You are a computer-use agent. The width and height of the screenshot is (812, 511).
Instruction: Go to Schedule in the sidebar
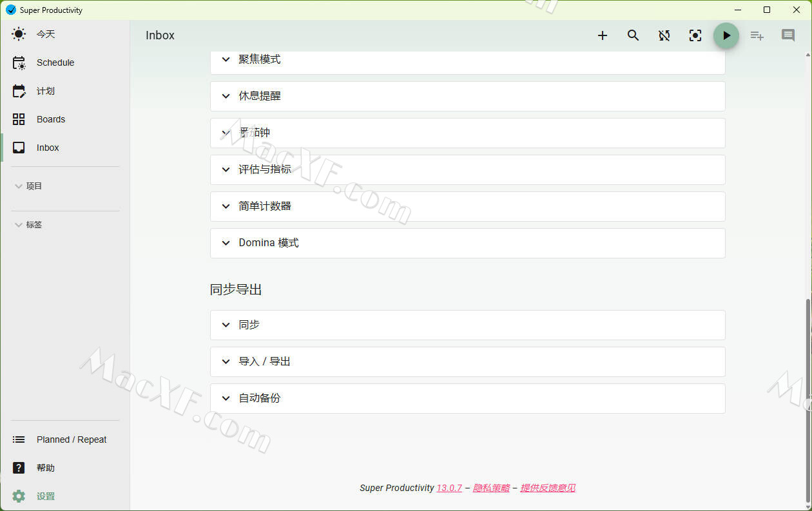click(x=65, y=63)
